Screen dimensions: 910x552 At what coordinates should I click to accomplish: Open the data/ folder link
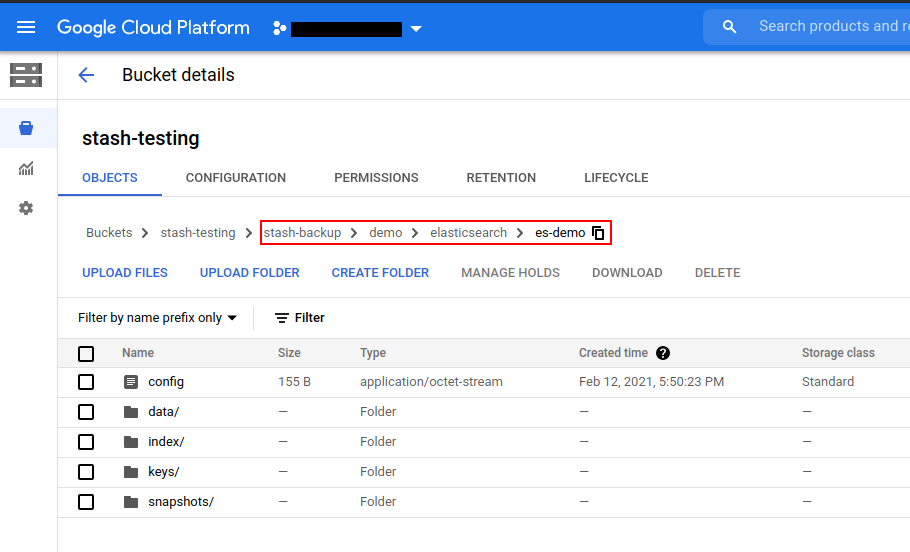pos(163,412)
